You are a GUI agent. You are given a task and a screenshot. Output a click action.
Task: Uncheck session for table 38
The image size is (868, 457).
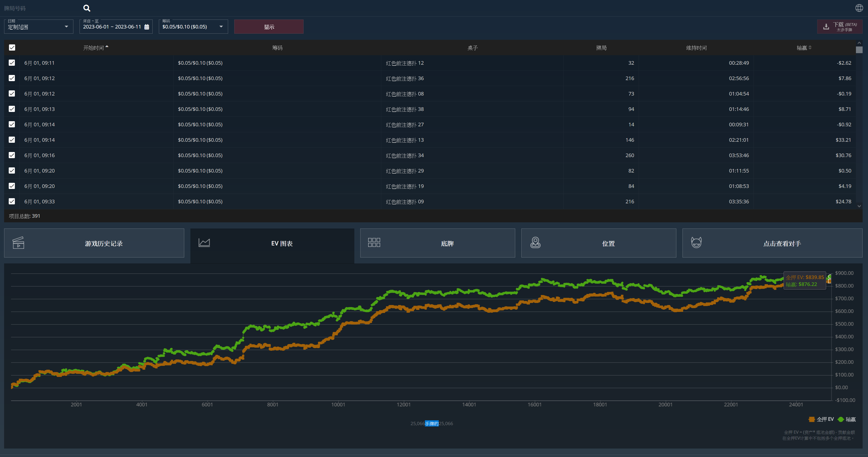click(x=12, y=109)
